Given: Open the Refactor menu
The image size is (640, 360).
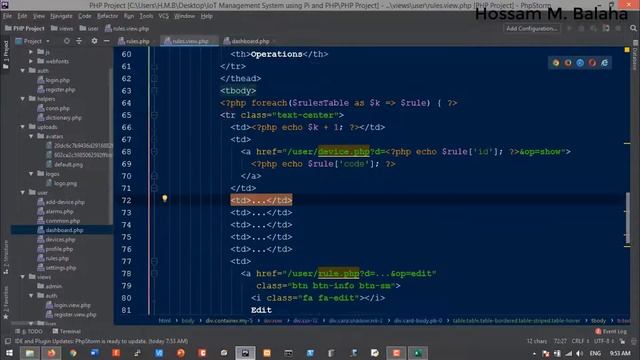Looking at the screenshot, I should pyautogui.click(x=107, y=16).
